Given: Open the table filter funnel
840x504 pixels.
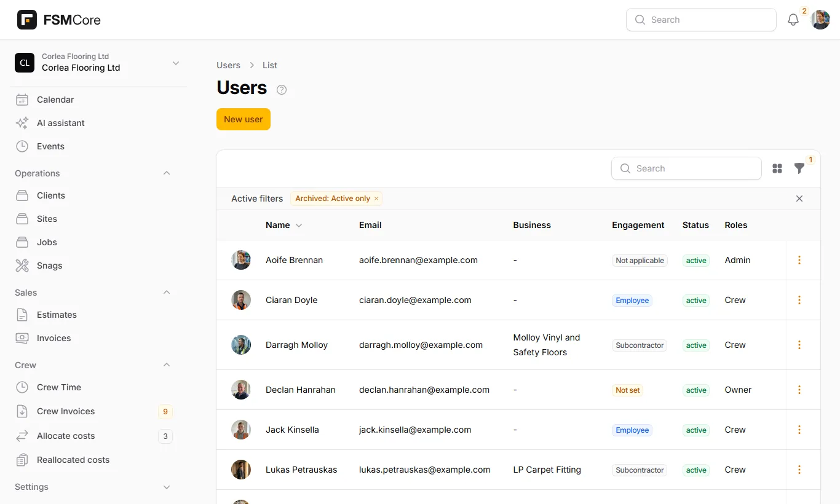Looking at the screenshot, I should (x=799, y=168).
